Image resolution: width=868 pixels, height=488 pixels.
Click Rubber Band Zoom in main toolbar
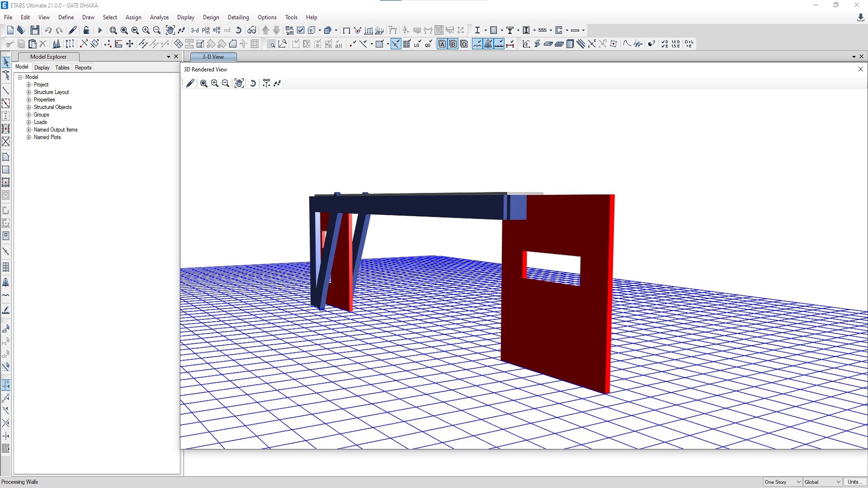pos(113,30)
